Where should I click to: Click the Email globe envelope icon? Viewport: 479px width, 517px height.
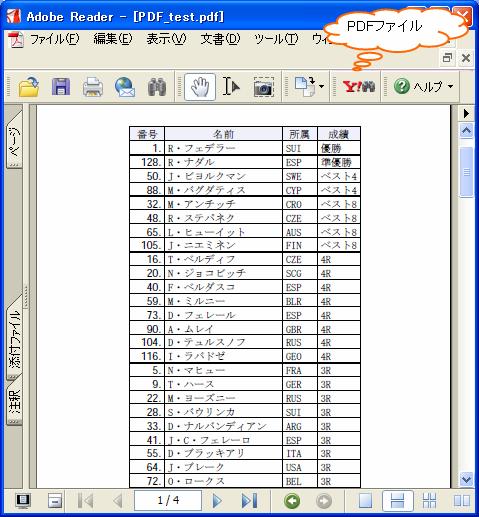125,87
